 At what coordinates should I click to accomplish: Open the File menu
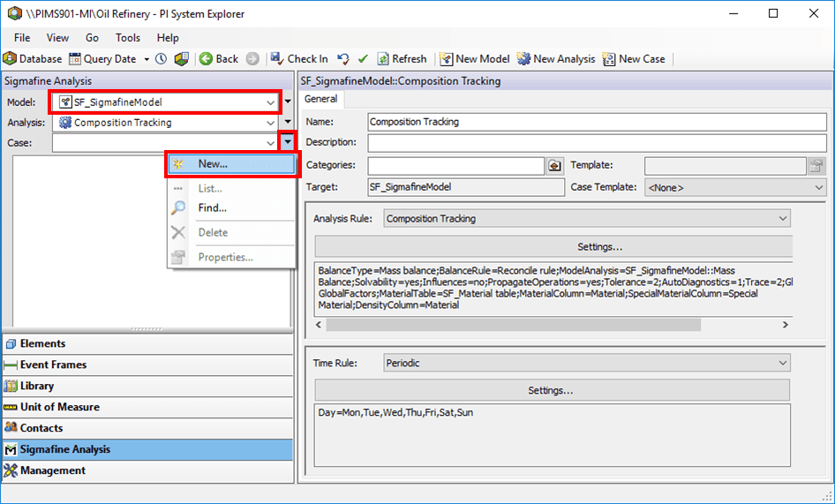click(x=22, y=38)
